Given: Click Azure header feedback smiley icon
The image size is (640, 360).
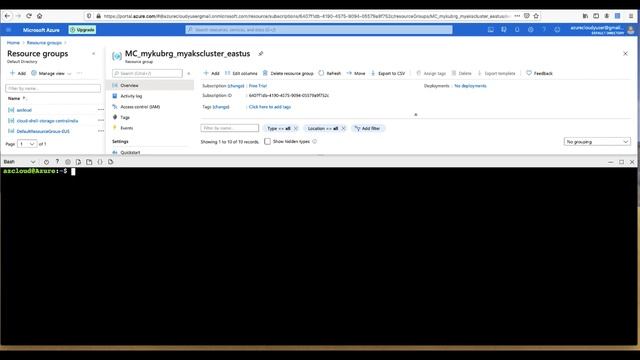Looking at the screenshot, I should [x=557, y=30].
